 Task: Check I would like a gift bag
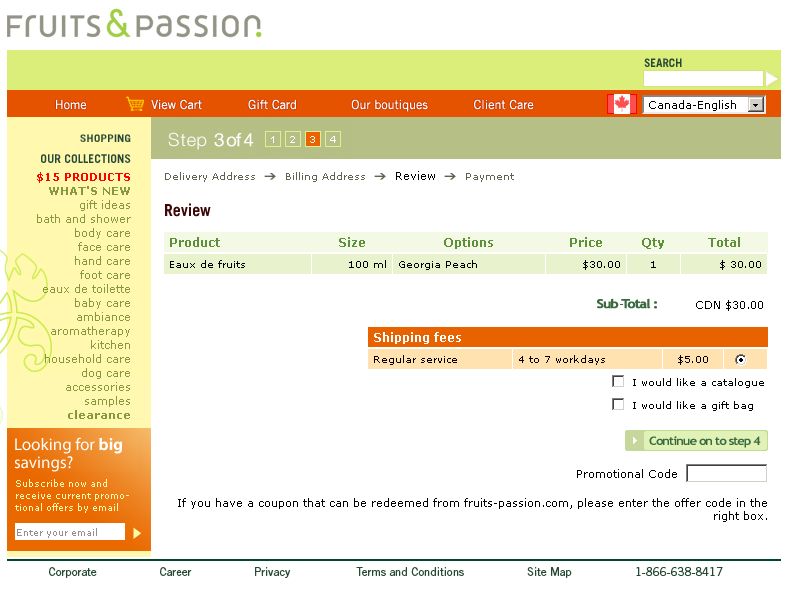click(618, 405)
